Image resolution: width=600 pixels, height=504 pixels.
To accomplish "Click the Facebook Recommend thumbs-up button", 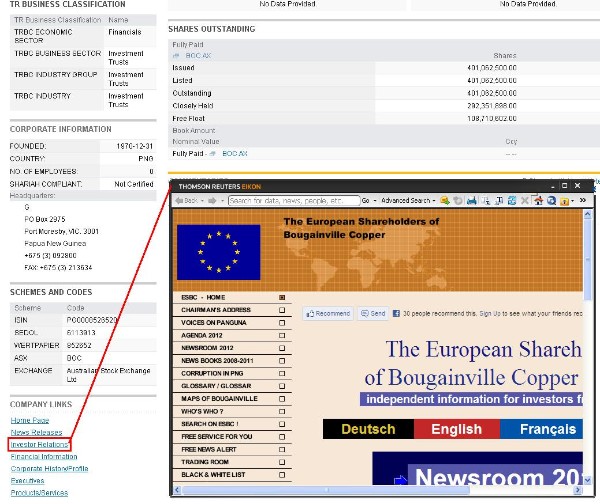I will [x=328, y=313].
